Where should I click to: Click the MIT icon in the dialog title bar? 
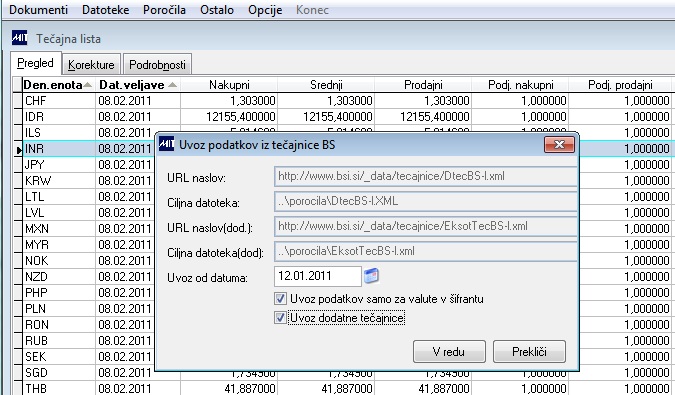167,144
